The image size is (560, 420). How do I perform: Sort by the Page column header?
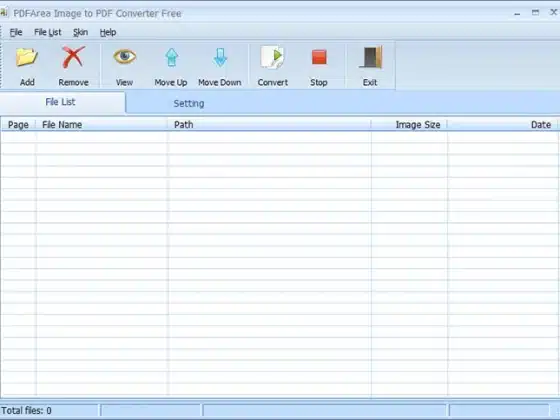pyautogui.click(x=18, y=125)
